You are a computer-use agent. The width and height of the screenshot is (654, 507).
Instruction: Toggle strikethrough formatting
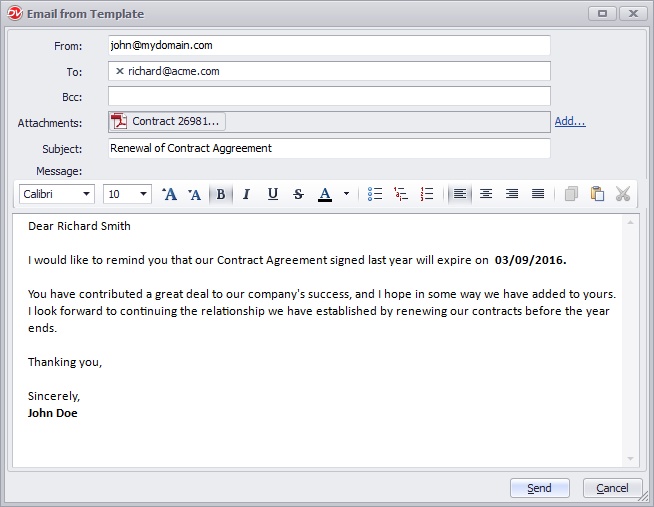298,194
